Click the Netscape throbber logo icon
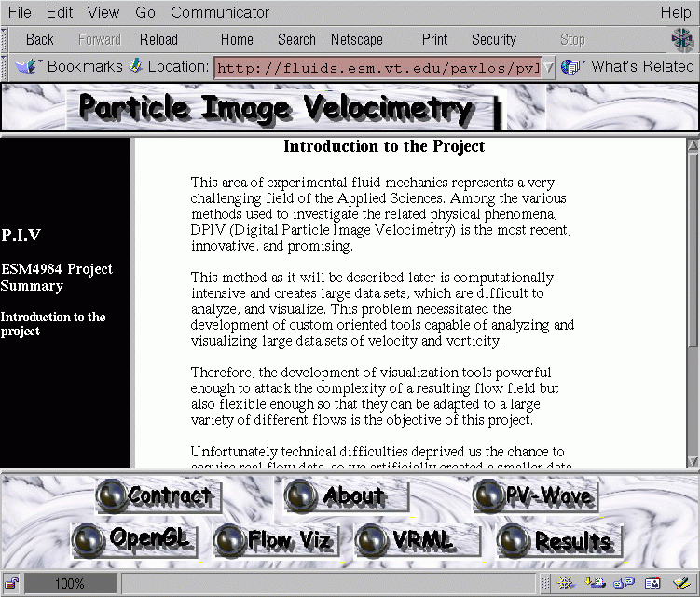The image size is (700, 597). (x=681, y=39)
